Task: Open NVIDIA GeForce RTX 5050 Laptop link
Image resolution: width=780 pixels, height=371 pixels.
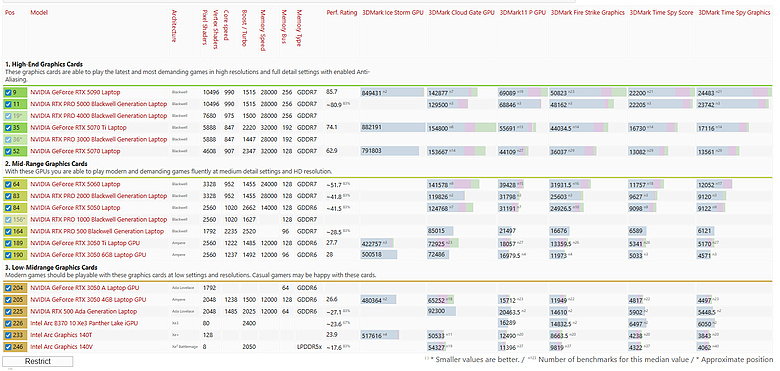Action: coord(75,208)
